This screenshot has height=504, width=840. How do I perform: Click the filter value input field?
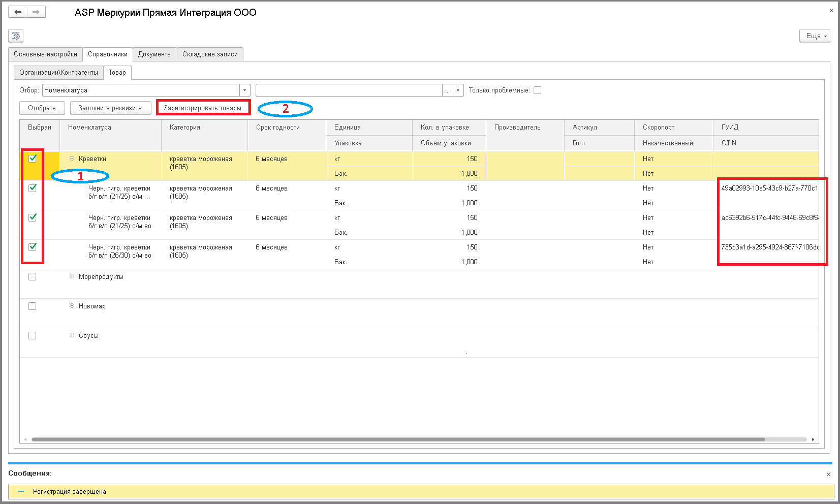tap(349, 90)
